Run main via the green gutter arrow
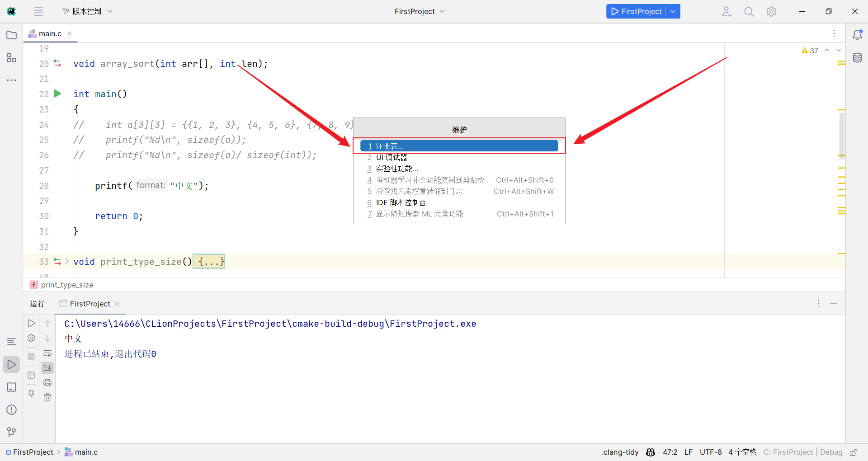This screenshot has height=461, width=868. [x=57, y=94]
